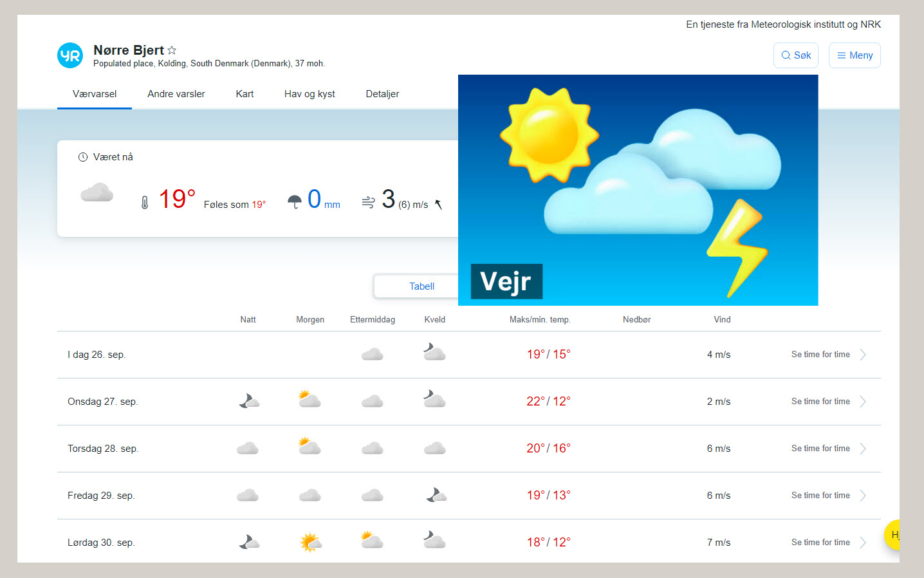924x578 pixels.
Task: Open the Meny menu button
Action: pyautogui.click(x=854, y=55)
